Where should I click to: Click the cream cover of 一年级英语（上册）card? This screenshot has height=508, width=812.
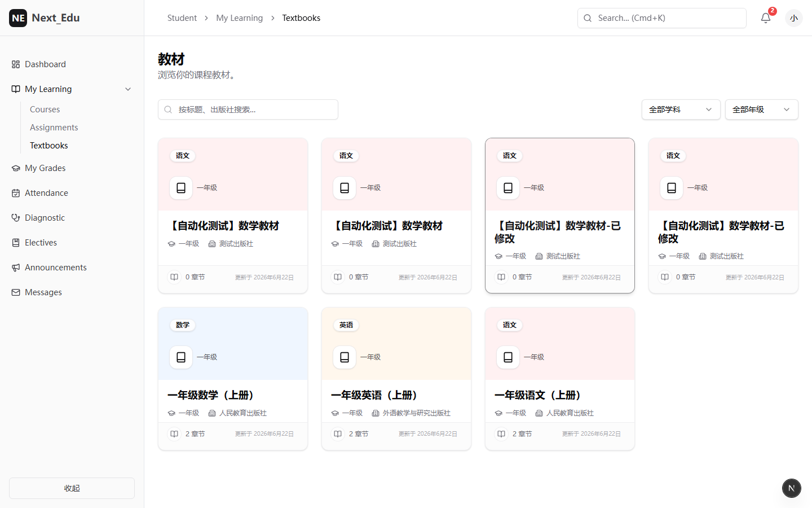tap(396, 344)
